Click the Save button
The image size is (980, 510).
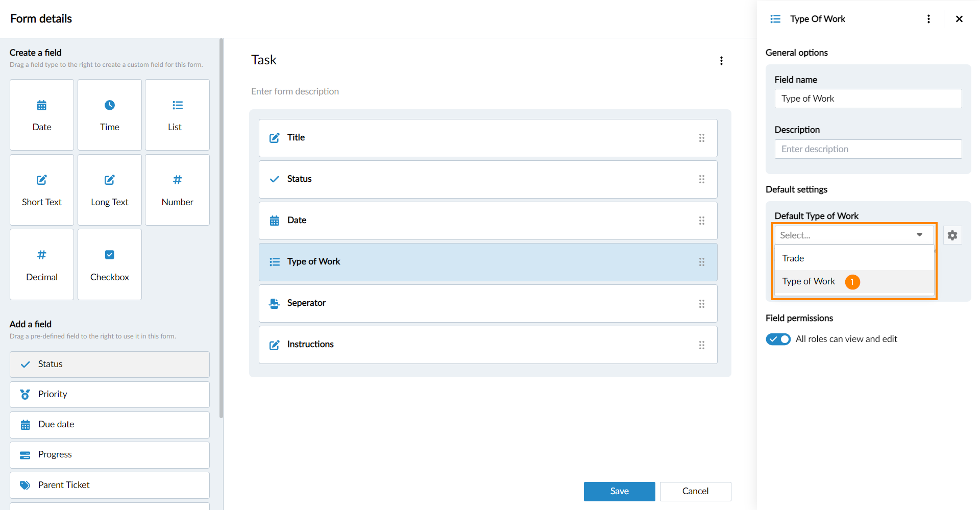pyautogui.click(x=619, y=491)
